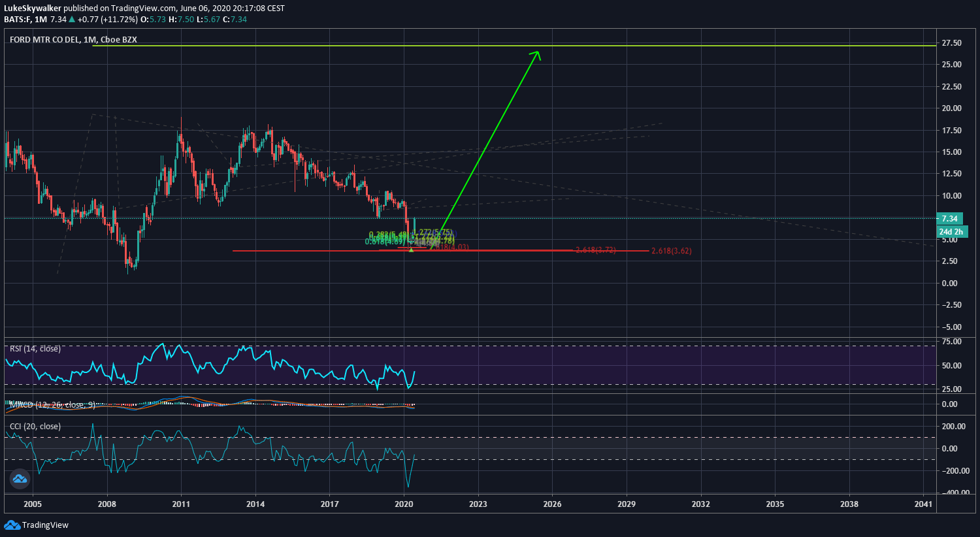Image resolution: width=980 pixels, height=537 pixels.
Task: Click the 2017 year on time axis
Action: (330, 504)
